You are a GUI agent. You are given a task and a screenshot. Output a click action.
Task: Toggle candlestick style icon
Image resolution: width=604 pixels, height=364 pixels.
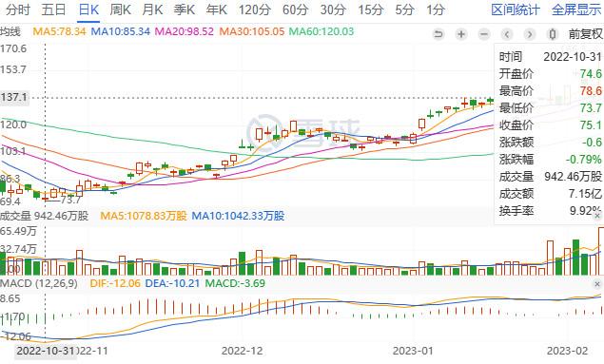[x=553, y=34]
